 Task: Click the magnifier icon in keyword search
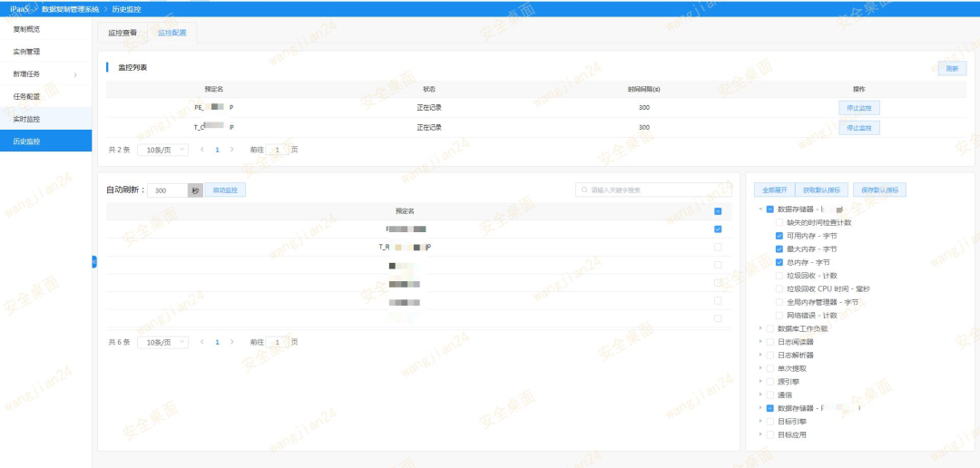584,190
